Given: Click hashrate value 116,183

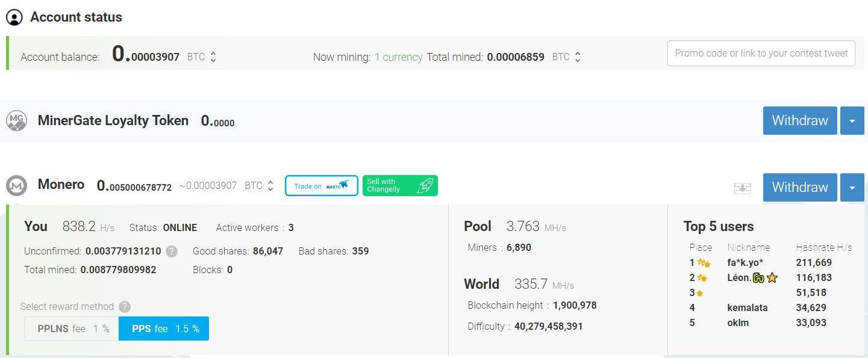Looking at the screenshot, I should 814,278.
